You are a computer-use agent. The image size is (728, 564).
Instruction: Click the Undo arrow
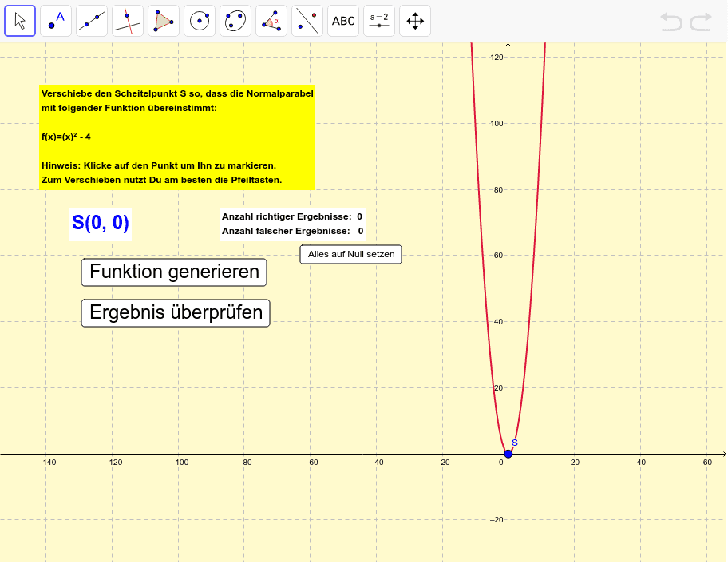[x=671, y=22]
